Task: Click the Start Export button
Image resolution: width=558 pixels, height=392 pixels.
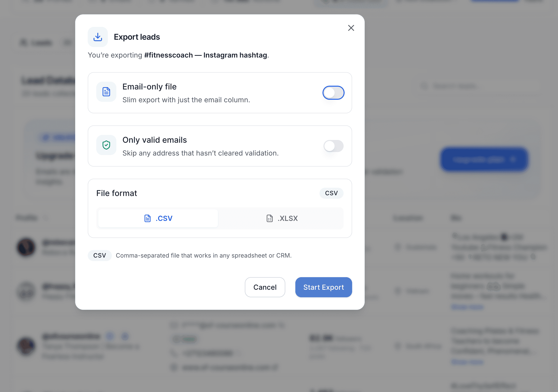Action: [x=323, y=287]
